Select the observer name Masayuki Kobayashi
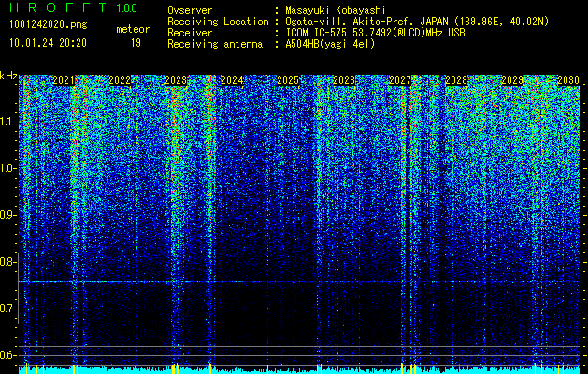The image size is (588, 374). (x=336, y=10)
